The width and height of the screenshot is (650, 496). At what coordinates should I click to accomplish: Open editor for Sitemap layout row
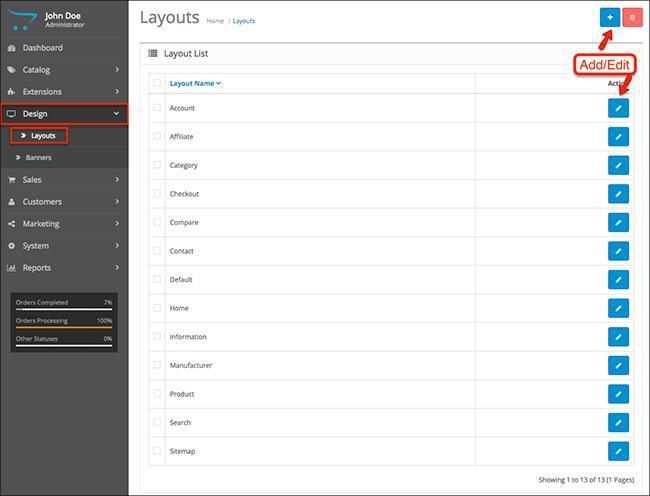[x=618, y=452]
